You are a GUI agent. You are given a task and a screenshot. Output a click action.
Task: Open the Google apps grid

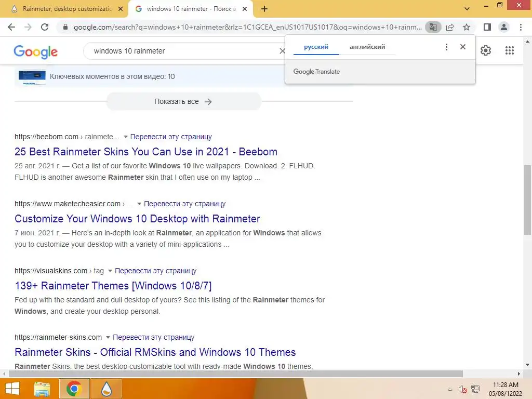pos(509,50)
